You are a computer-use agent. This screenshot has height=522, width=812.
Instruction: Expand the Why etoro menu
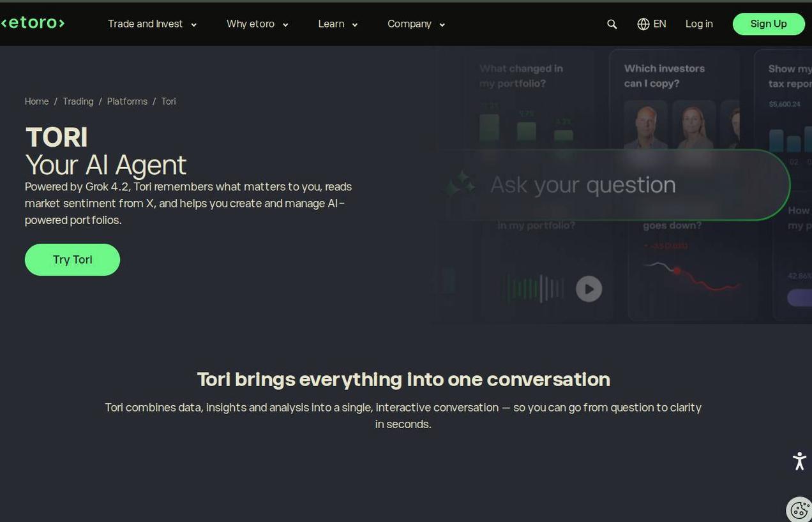257,24
